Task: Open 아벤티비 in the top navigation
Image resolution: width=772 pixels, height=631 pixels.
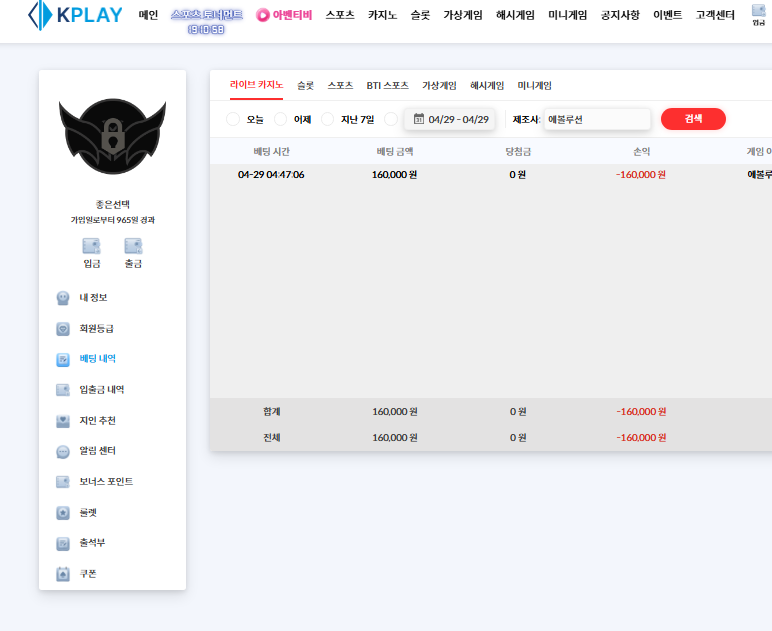Action: pos(292,15)
